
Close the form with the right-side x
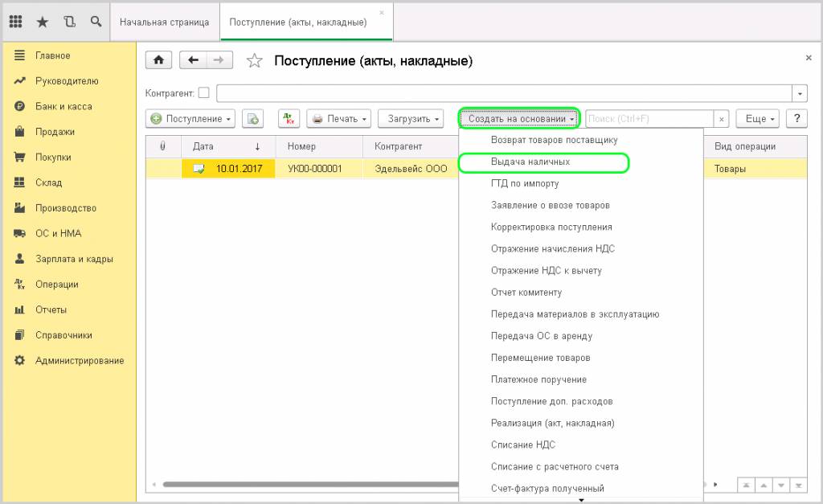pyautogui.click(x=809, y=58)
